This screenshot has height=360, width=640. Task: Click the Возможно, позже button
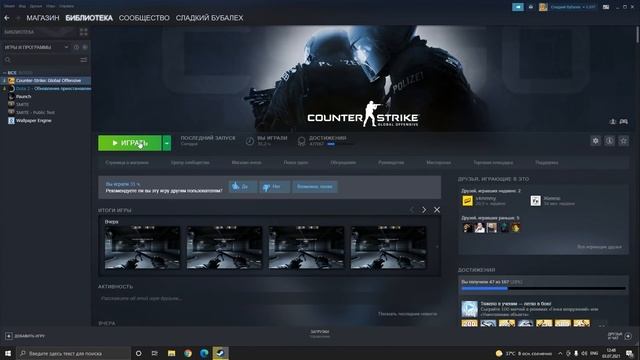tap(315, 187)
